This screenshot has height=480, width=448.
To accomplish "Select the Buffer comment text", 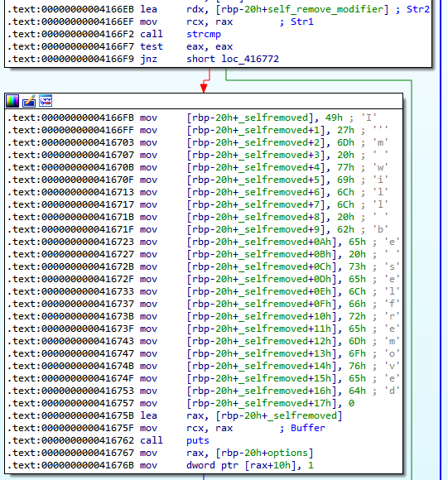I will [x=308, y=428].
